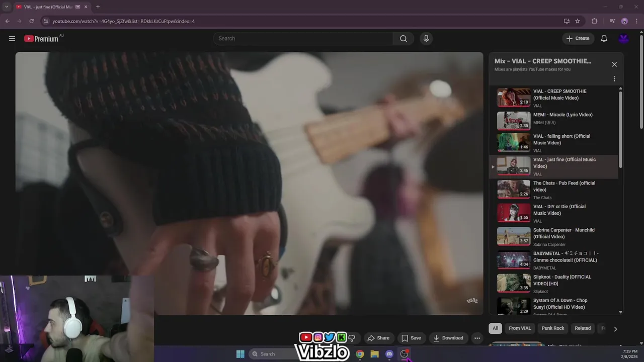Click the video player to pause
The image size is (644, 362).
pyautogui.click(x=249, y=184)
